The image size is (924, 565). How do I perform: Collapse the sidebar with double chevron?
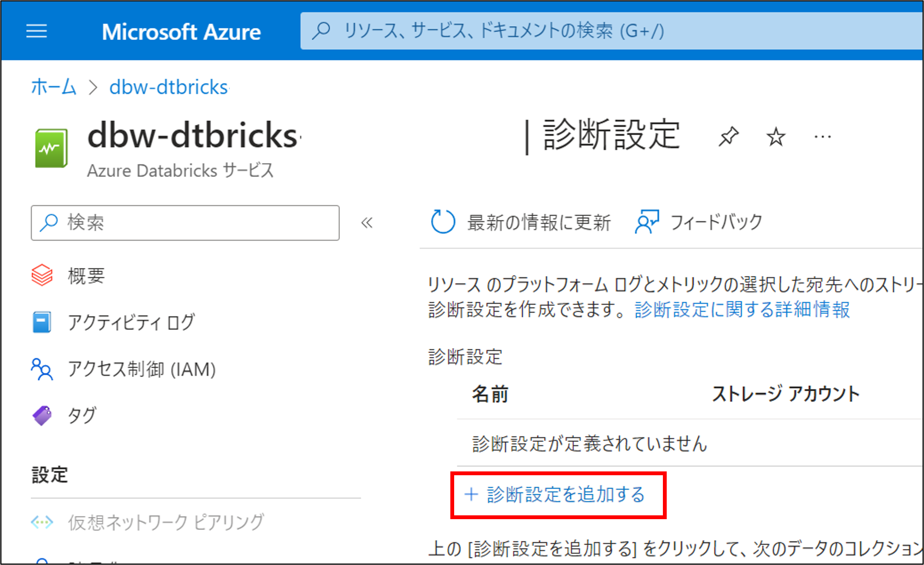(367, 223)
